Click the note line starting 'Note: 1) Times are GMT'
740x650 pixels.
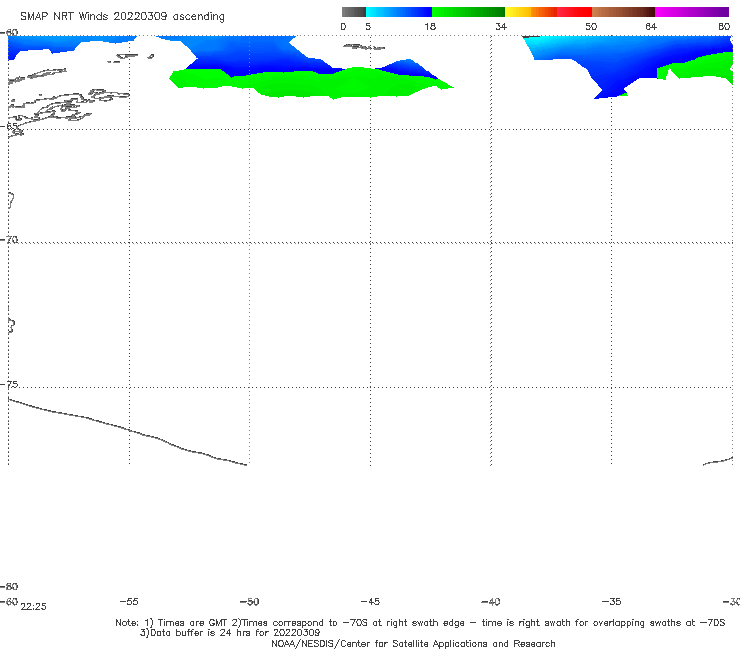click(420, 623)
